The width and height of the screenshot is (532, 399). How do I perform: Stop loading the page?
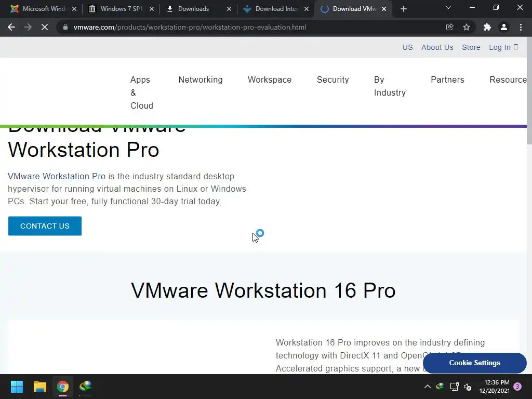pyautogui.click(x=45, y=27)
